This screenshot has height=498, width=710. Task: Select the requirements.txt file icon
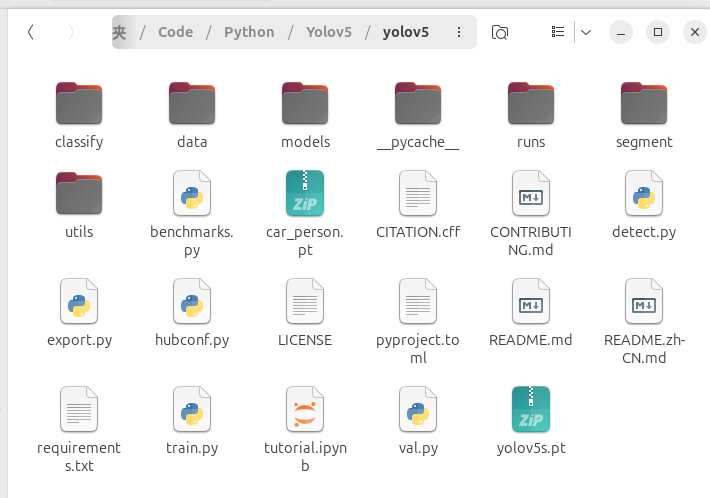pyautogui.click(x=79, y=409)
